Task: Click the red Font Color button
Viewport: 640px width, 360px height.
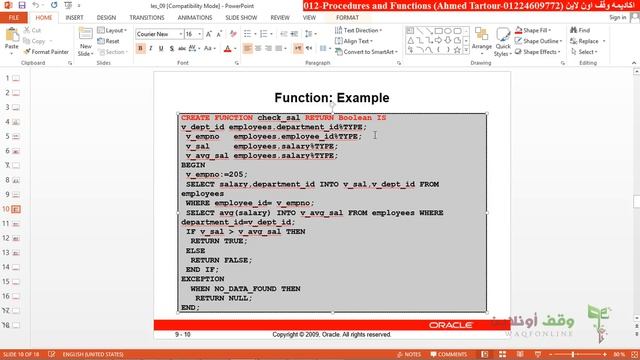Action: [x=228, y=49]
